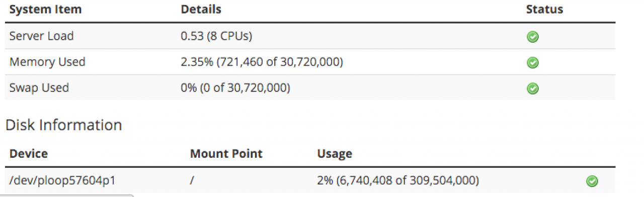
Task: Click the Usage column header
Action: click(x=335, y=153)
